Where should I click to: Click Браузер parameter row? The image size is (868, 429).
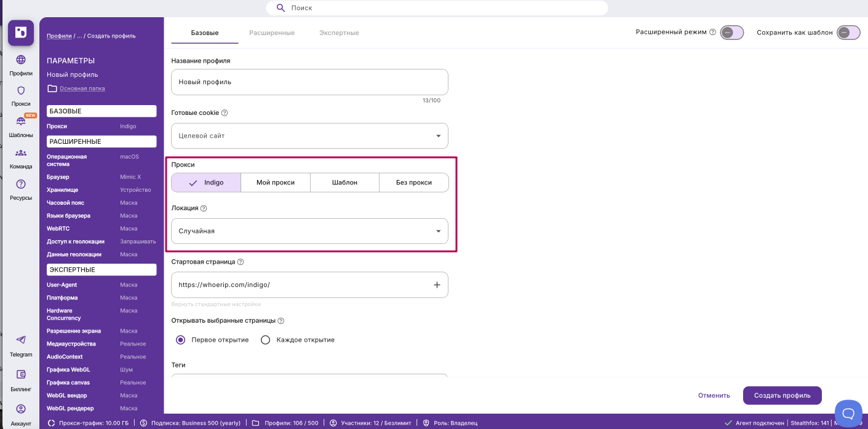pyautogui.click(x=102, y=177)
